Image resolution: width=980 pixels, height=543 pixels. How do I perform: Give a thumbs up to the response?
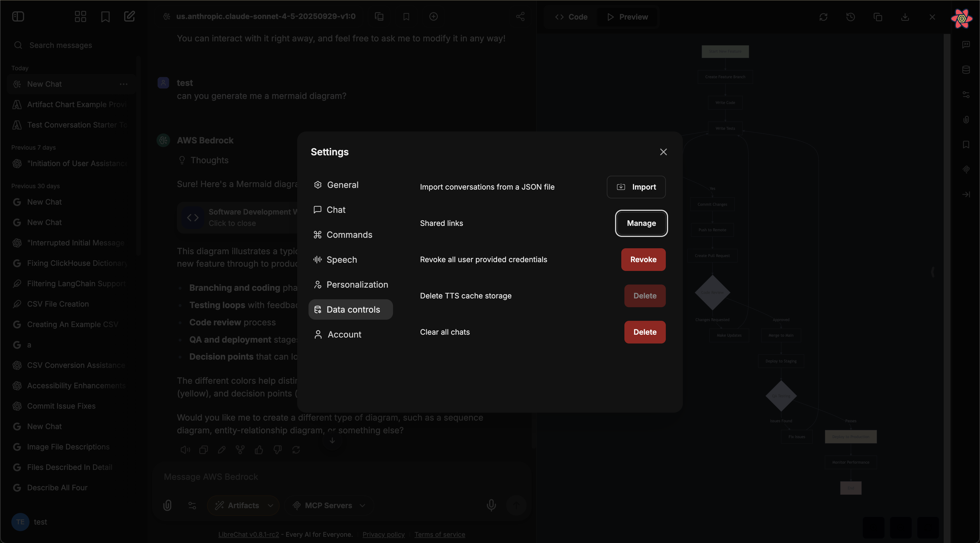click(259, 449)
